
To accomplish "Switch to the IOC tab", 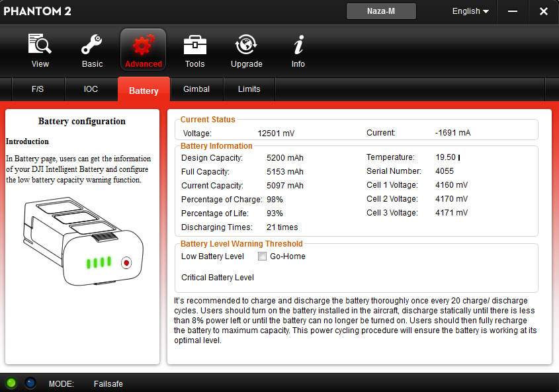I will click(91, 89).
